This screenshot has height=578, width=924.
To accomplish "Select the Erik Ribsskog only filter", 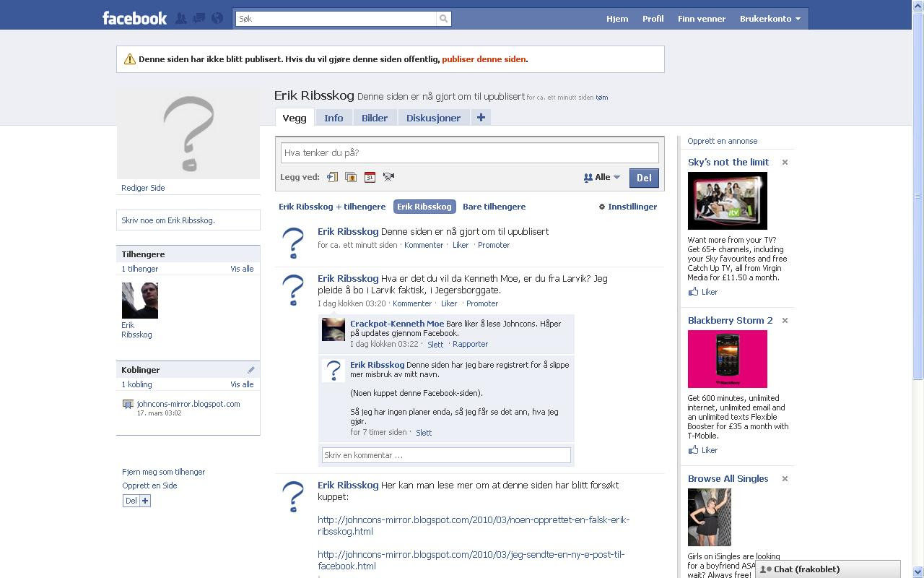I will tap(424, 207).
